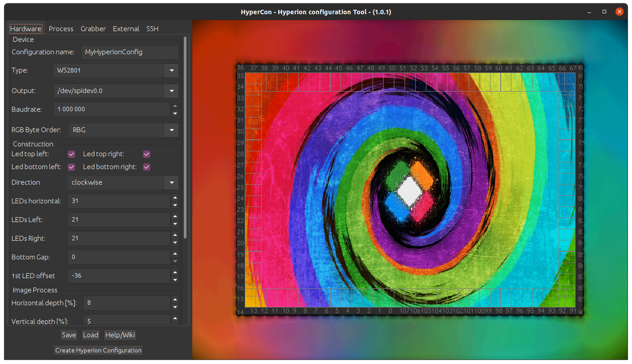This screenshot has height=364, width=632.
Task: Click the 1st LED offset field
Action: (119, 275)
